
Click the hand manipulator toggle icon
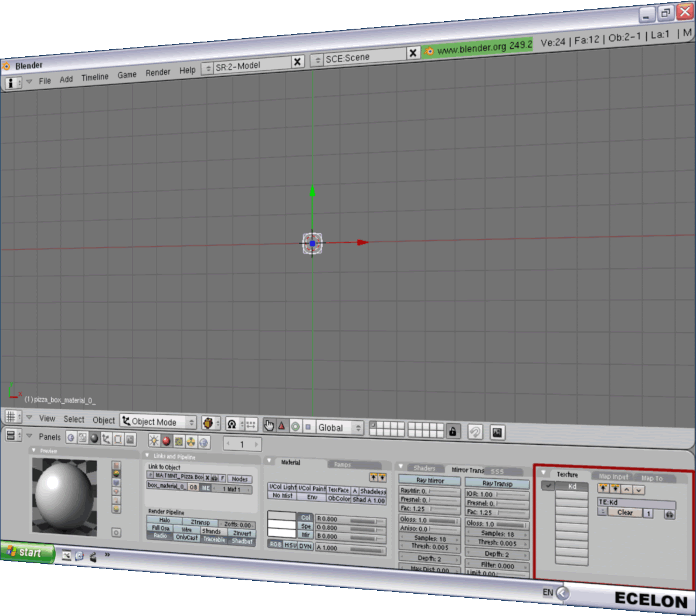(x=269, y=425)
